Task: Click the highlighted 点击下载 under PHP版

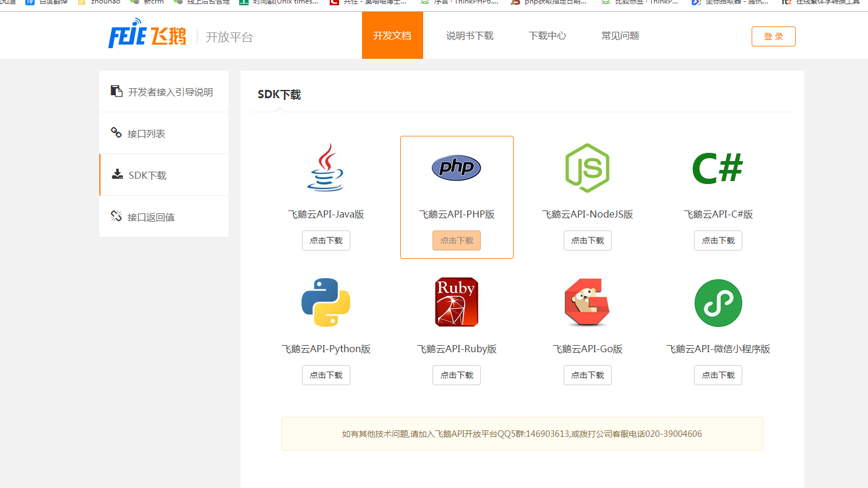Action: [457, 240]
